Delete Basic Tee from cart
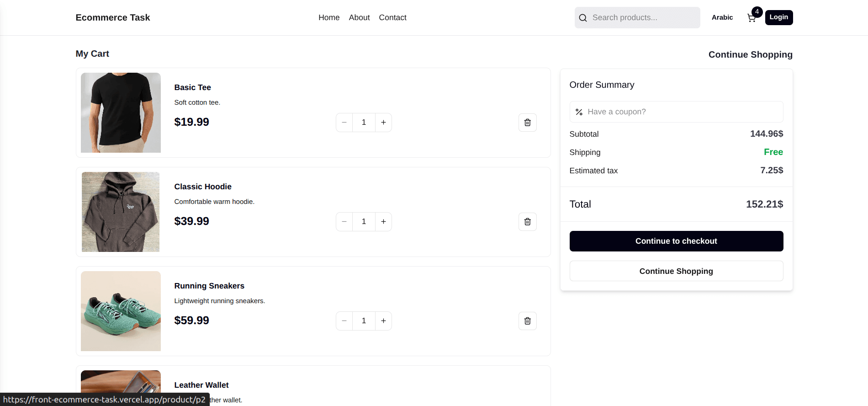The width and height of the screenshot is (868, 406). click(527, 123)
